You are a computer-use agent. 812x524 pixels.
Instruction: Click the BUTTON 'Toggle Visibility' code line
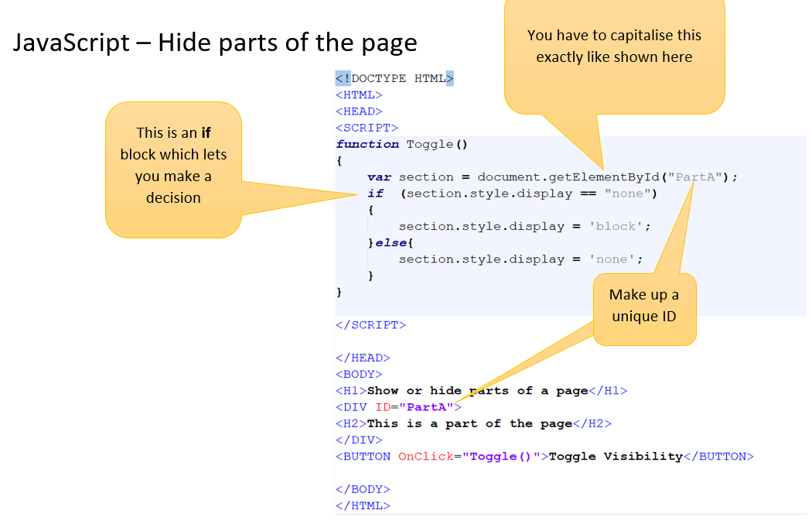point(544,457)
